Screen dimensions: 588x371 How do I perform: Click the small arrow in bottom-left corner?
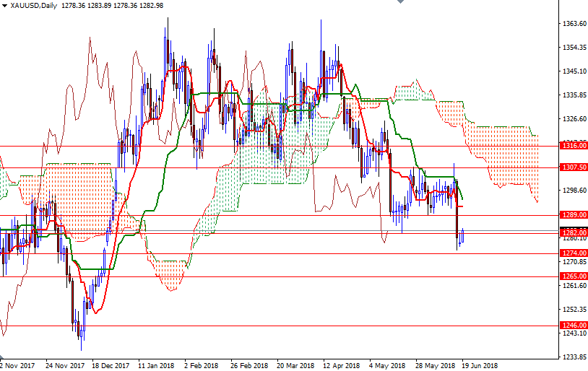point(2,357)
